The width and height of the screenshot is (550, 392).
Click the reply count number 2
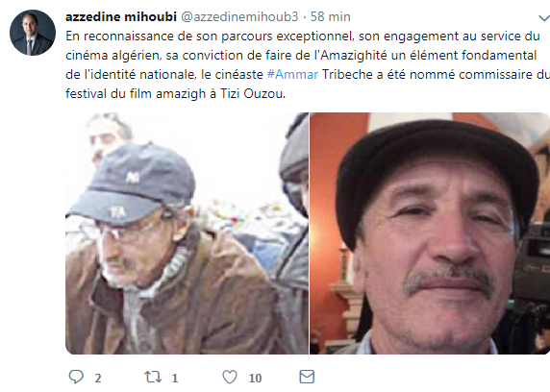pos(98,378)
